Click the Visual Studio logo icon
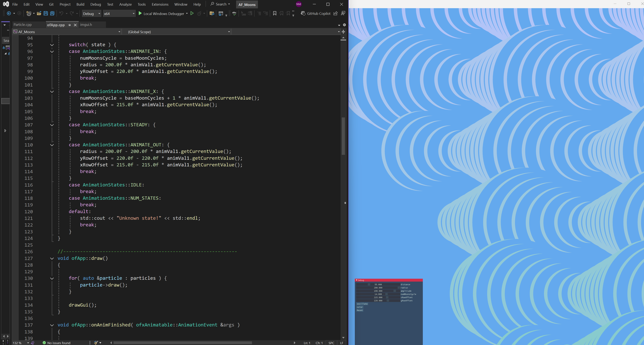This screenshot has width=644, height=345. click(6, 4)
